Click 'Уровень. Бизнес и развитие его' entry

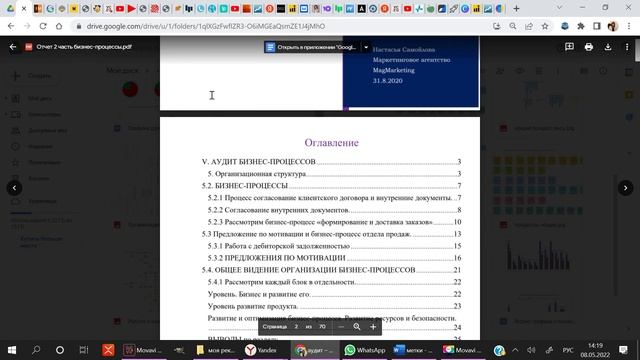coord(334,294)
